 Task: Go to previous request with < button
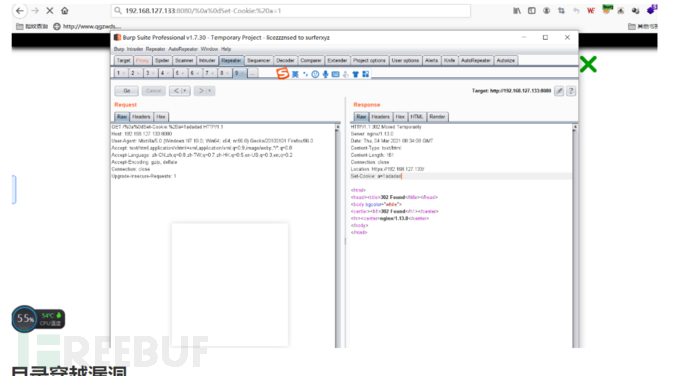(x=176, y=91)
